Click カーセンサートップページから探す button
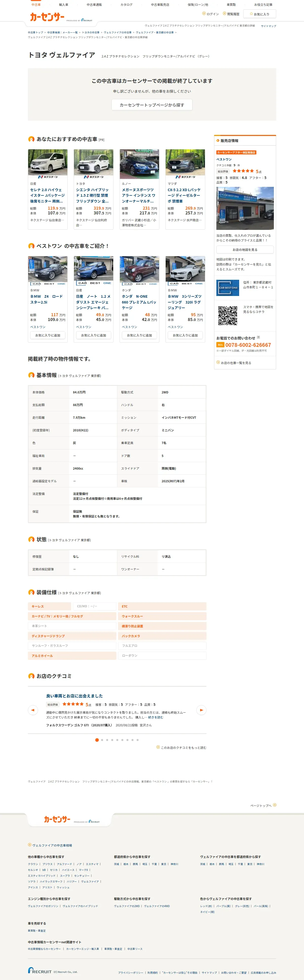Screen dimensions: 304x980 [152, 105]
